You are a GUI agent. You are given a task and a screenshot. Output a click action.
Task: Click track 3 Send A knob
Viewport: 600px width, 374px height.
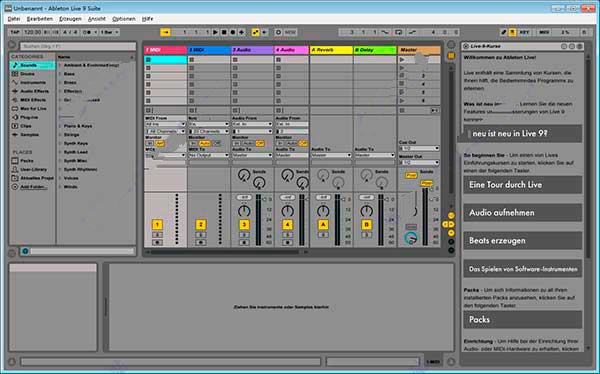pyautogui.click(x=243, y=175)
